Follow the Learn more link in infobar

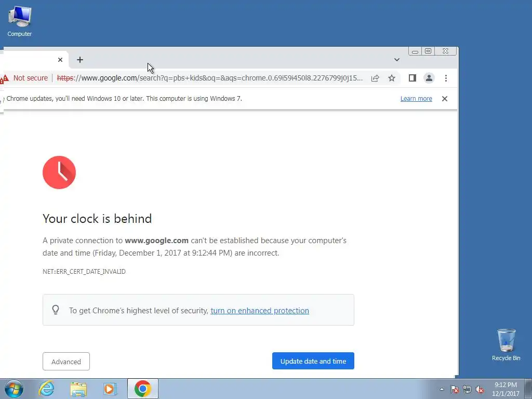(x=416, y=99)
